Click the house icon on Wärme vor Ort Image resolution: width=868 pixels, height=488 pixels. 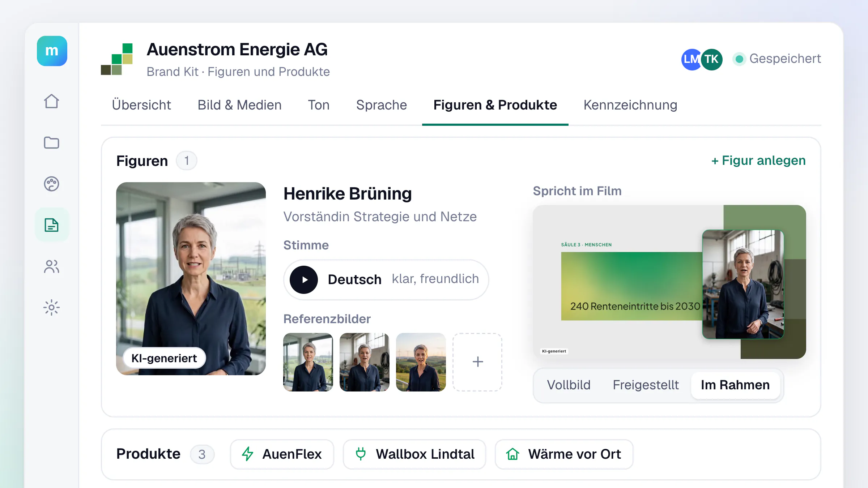(x=513, y=454)
